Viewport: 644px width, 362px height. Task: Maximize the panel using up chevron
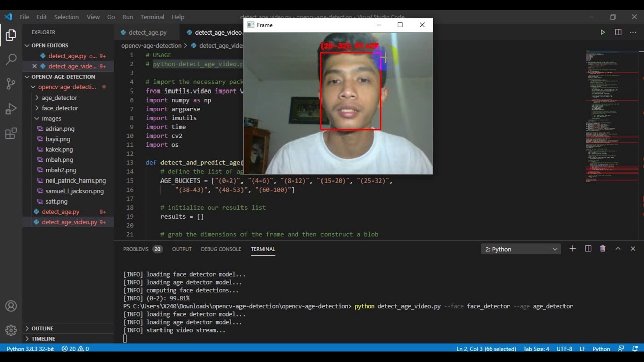(x=618, y=249)
